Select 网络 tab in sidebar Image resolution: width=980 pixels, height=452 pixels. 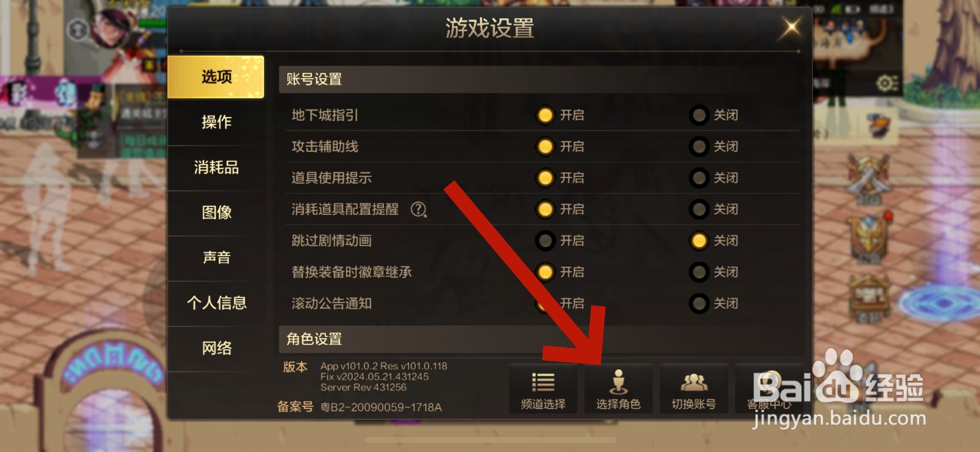(x=216, y=348)
